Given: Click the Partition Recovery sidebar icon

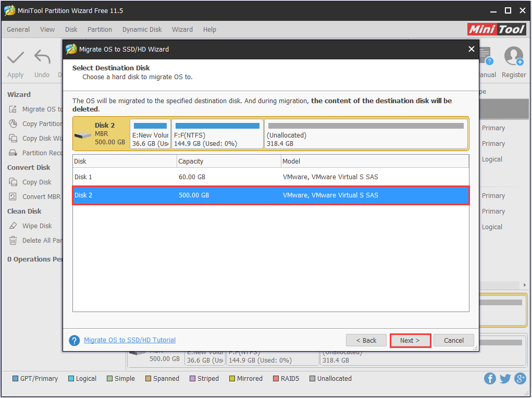Looking at the screenshot, I should (x=13, y=153).
